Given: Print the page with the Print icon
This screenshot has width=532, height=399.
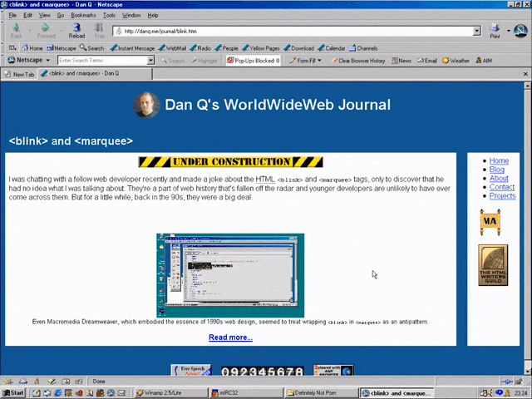Looking at the screenshot, I should pyautogui.click(x=495, y=31).
